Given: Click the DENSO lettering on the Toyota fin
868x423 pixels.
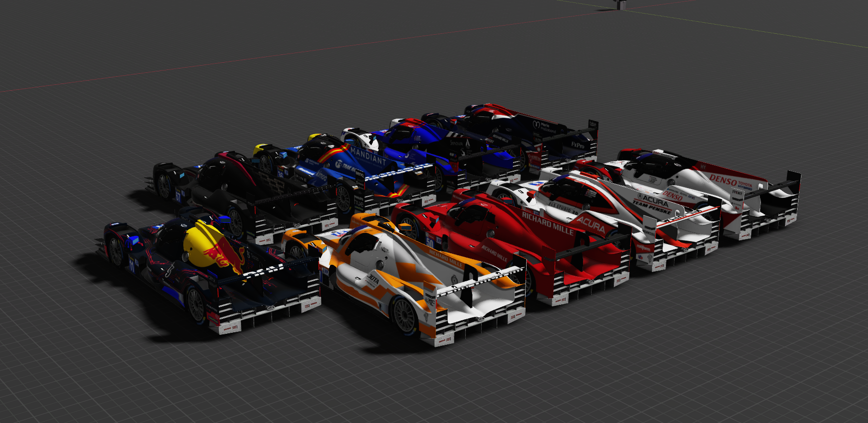Looking at the screenshot, I should pyautogui.click(x=722, y=180).
